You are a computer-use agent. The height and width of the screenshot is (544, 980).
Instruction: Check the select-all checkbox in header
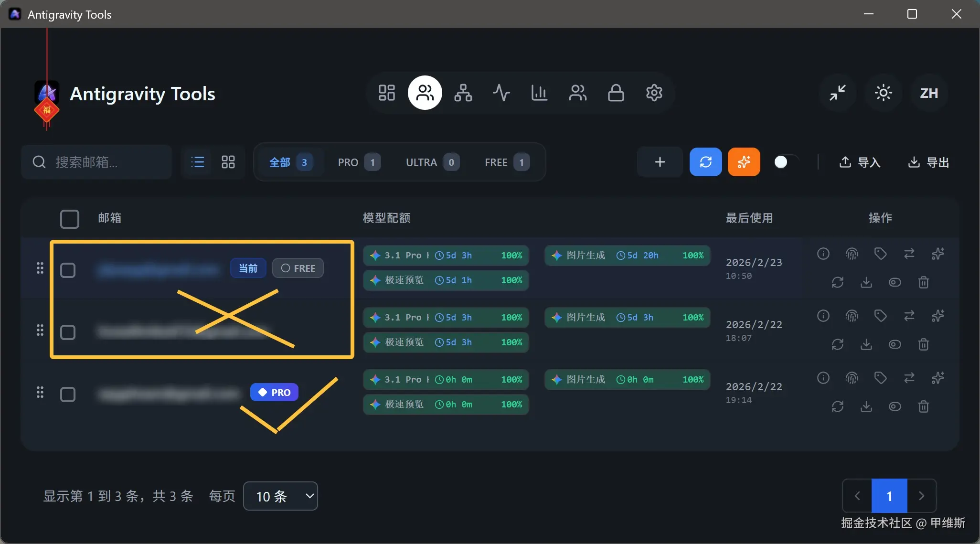pyautogui.click(x=70, y=219)
